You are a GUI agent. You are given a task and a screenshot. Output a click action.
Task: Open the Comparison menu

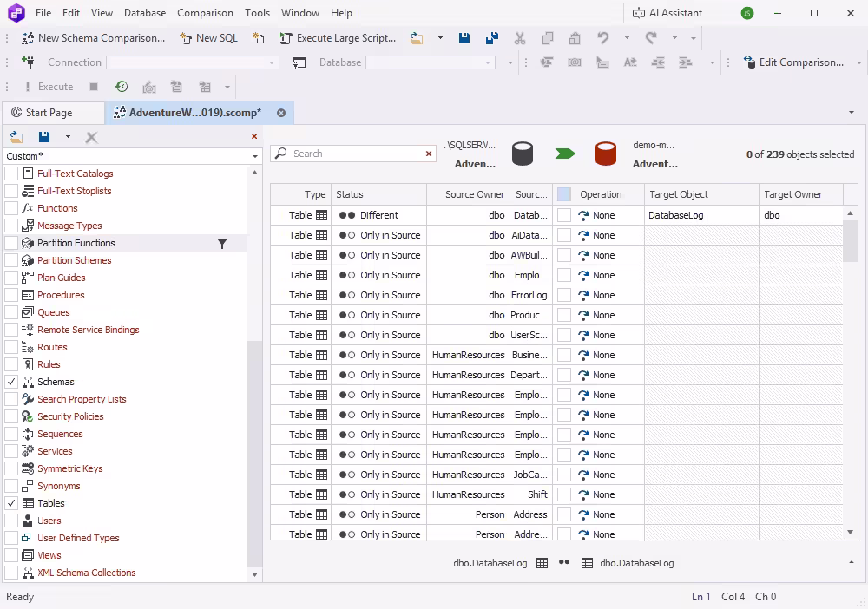pyautogui.click(x=205, y=13)
